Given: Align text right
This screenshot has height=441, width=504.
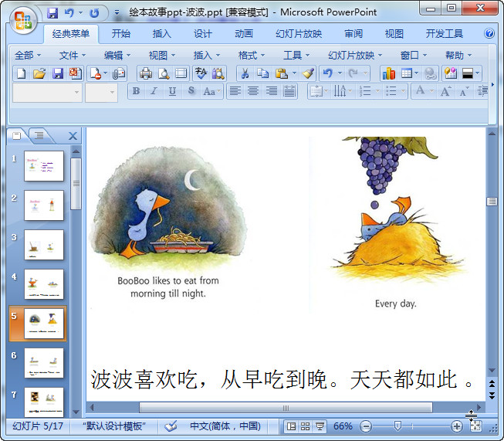Looking at the screenshot, I should pyautogui.click(x=271, y=91).
